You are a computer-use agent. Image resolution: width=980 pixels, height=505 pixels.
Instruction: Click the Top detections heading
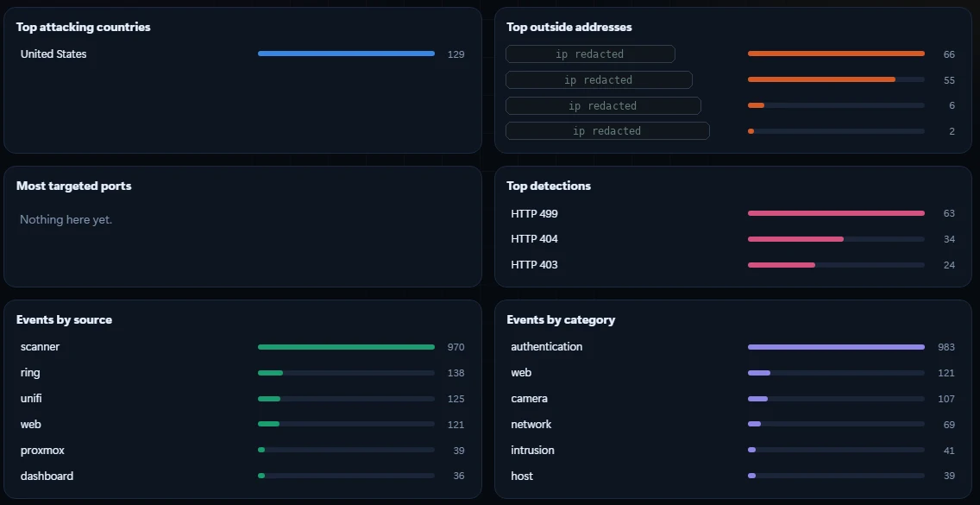[549, 186]
